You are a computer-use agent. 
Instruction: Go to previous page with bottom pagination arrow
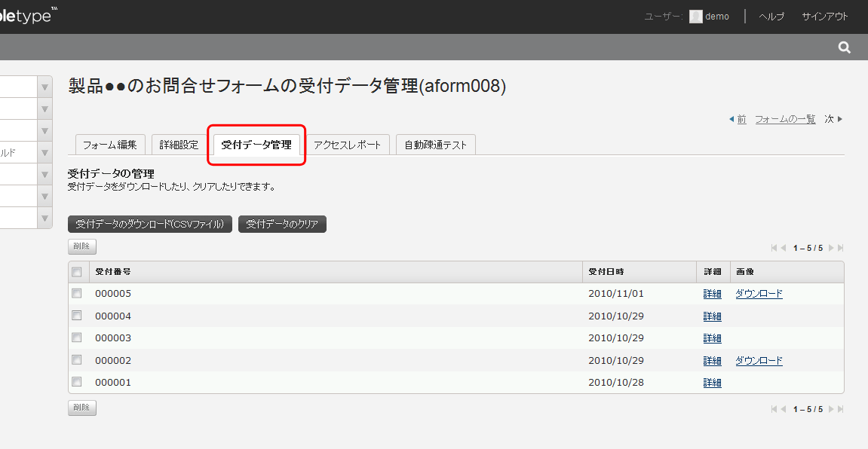782,408
